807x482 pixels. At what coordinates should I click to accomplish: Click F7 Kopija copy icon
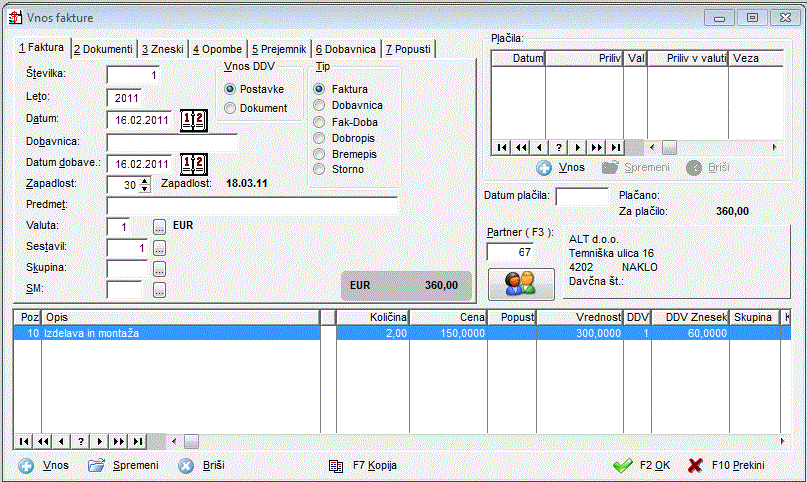pos(337,465)
